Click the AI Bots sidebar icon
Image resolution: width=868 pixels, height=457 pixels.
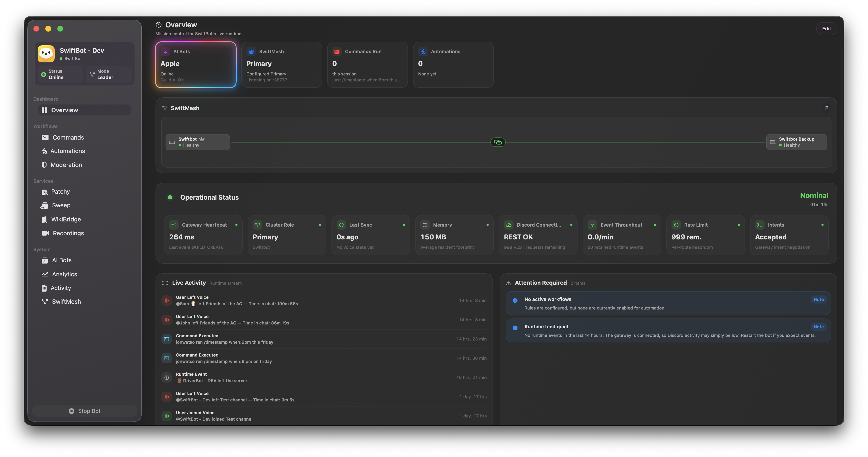[44, 260]
